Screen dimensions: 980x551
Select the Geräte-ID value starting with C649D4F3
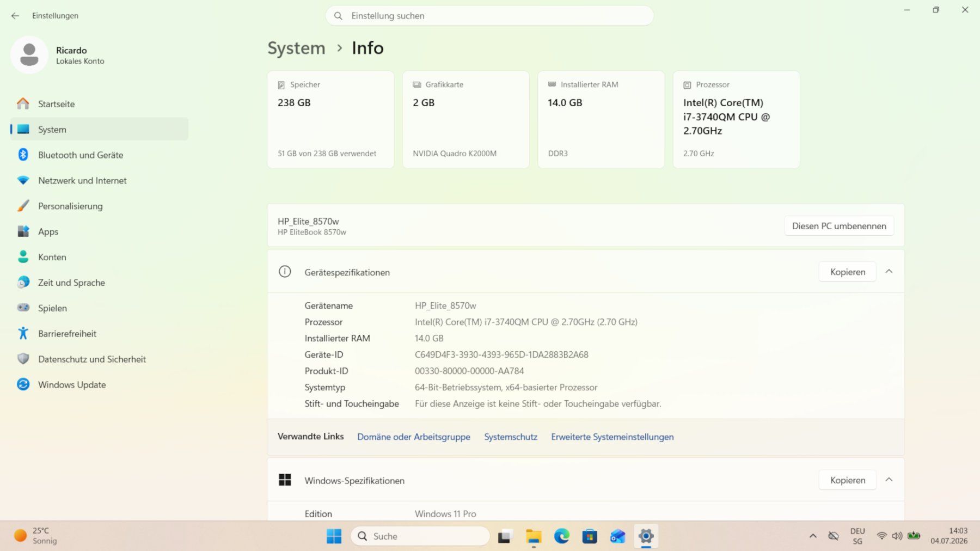pos(501,354)
